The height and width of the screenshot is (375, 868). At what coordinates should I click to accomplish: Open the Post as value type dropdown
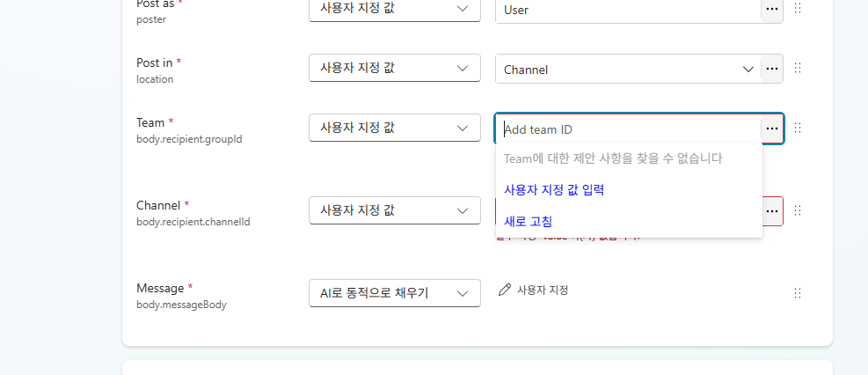point(395,10)
